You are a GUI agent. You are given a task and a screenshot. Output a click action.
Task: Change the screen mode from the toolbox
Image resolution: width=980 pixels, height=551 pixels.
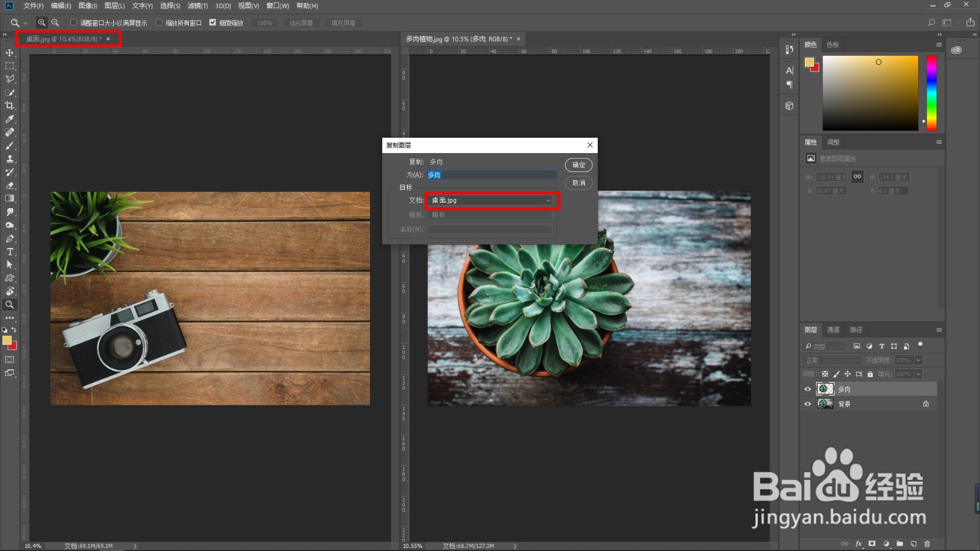[10, 373]
